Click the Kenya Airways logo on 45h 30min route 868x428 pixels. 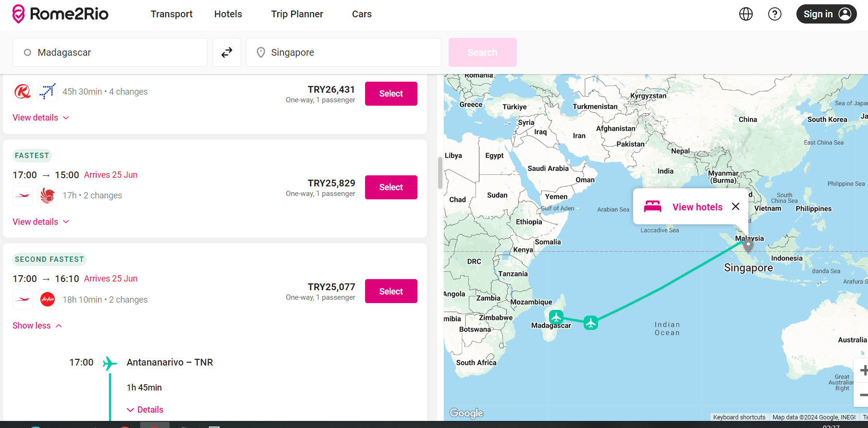click(23, 91)
